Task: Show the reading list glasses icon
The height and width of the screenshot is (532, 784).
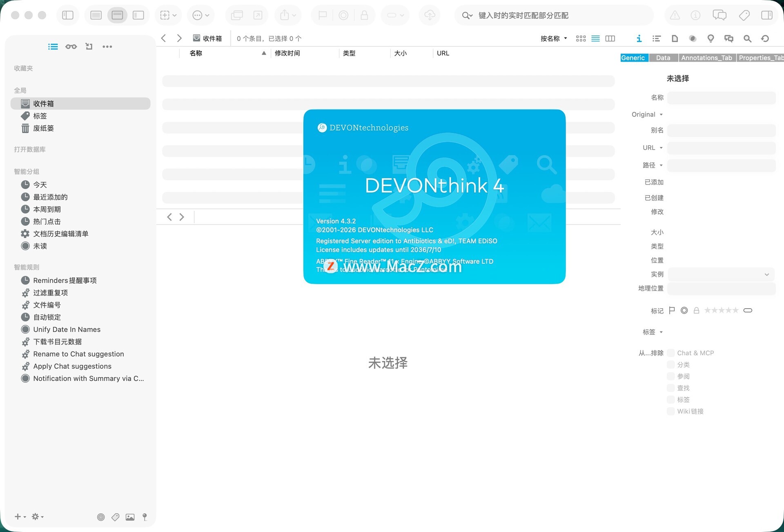Action: click(71, 47)
